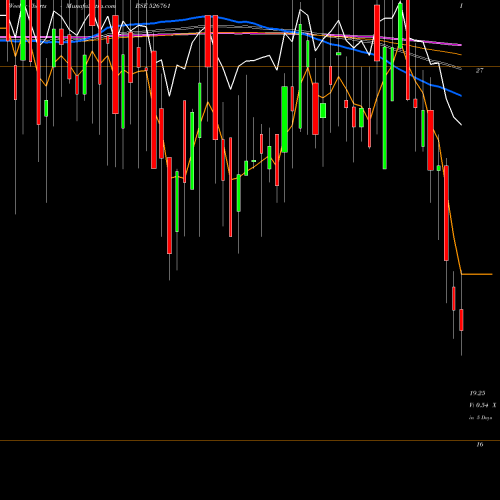Click the Munafasutra.com watermark text
The width and height of the screenshot is (500, 500).
pyautogui.click(x=91, y=6)
